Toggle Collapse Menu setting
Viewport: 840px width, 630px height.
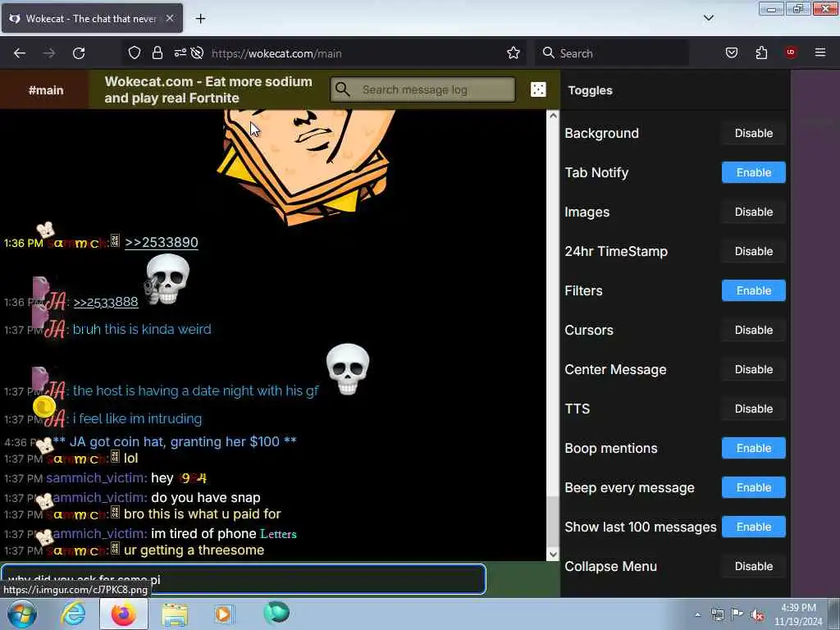pyautogui.click(x=753, y=566)
